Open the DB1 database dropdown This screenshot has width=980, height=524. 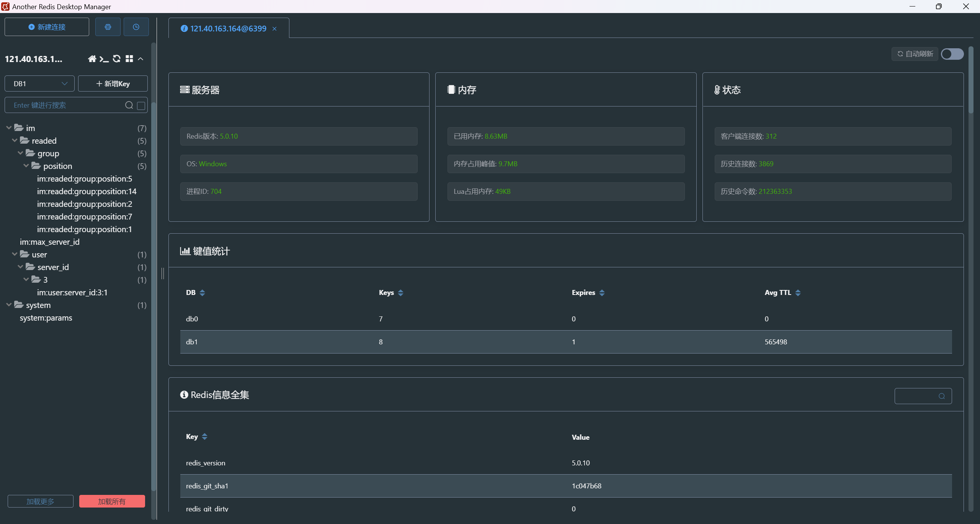point(39,84)
